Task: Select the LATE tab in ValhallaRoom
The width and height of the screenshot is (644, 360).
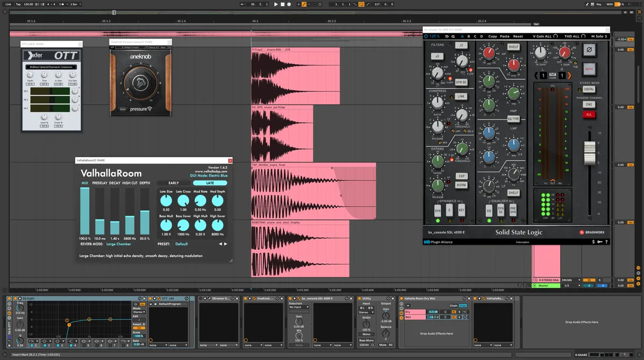Action: point(210,183)
